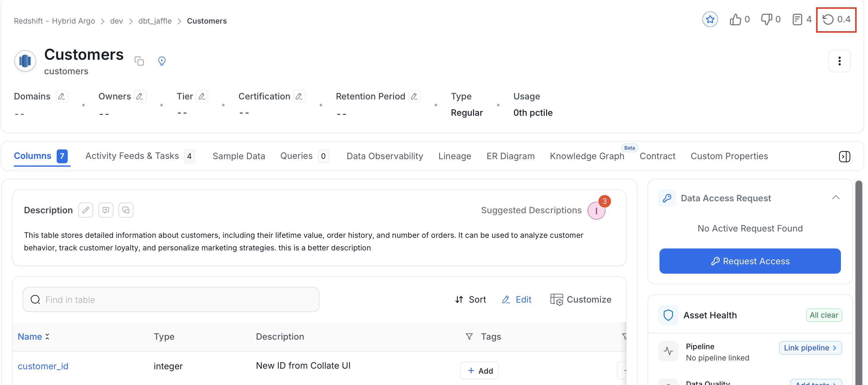The width and height of the screenshot is (868, 385).
Task: Open description conversation thread icon
Action: pos(126,210)
